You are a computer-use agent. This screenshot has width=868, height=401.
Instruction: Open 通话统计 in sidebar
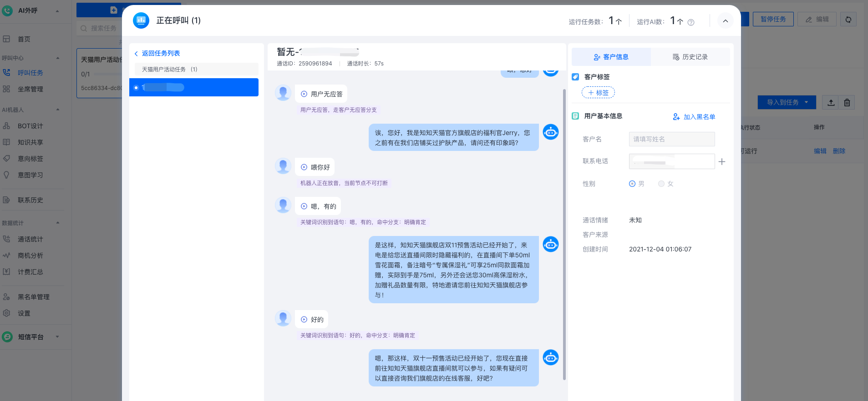(x=30, y=239)
